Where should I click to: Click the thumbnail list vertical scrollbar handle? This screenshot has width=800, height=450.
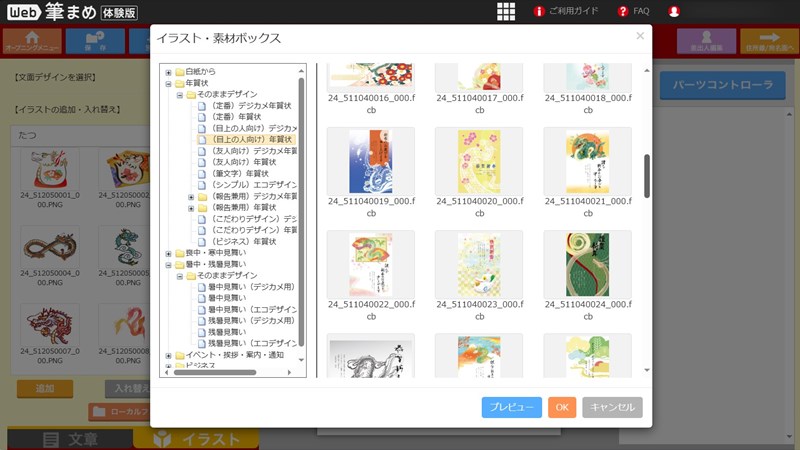coord(647,176)
